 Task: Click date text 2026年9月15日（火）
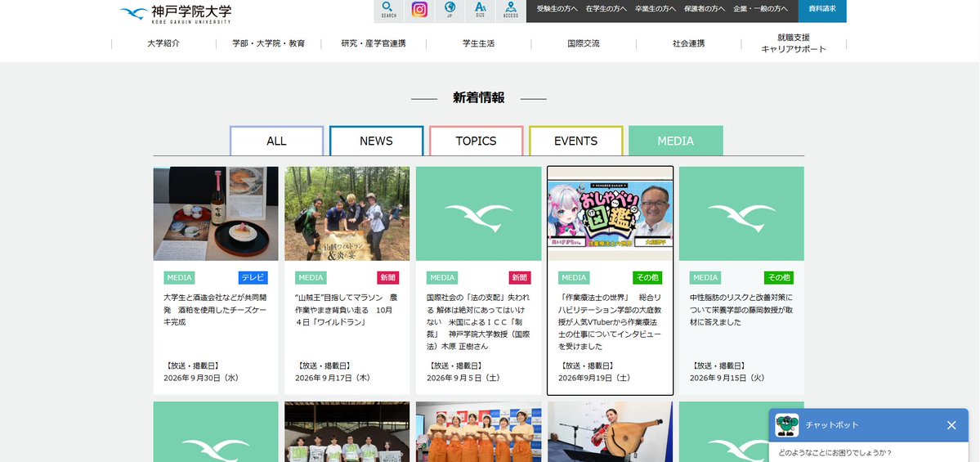(x=727, y=379)
